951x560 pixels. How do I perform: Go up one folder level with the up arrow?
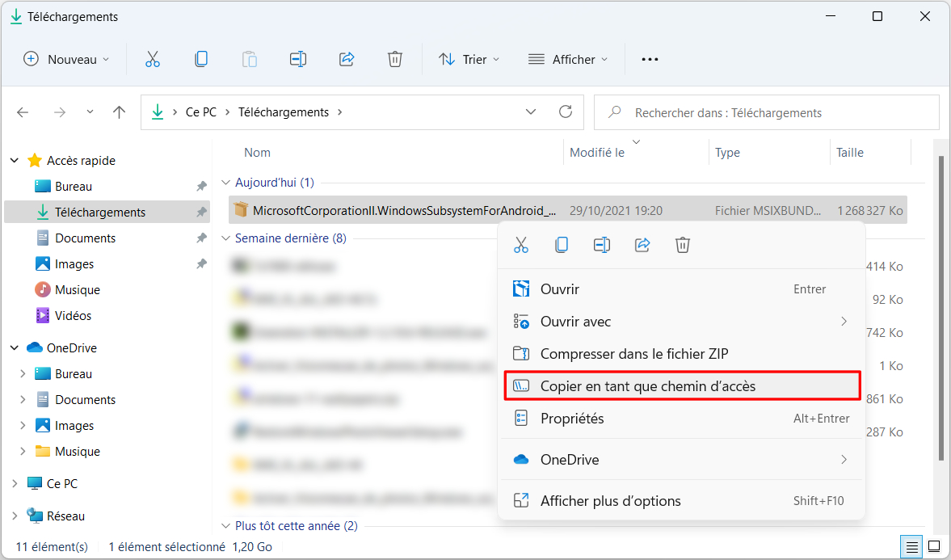click(x=119, y=112)
